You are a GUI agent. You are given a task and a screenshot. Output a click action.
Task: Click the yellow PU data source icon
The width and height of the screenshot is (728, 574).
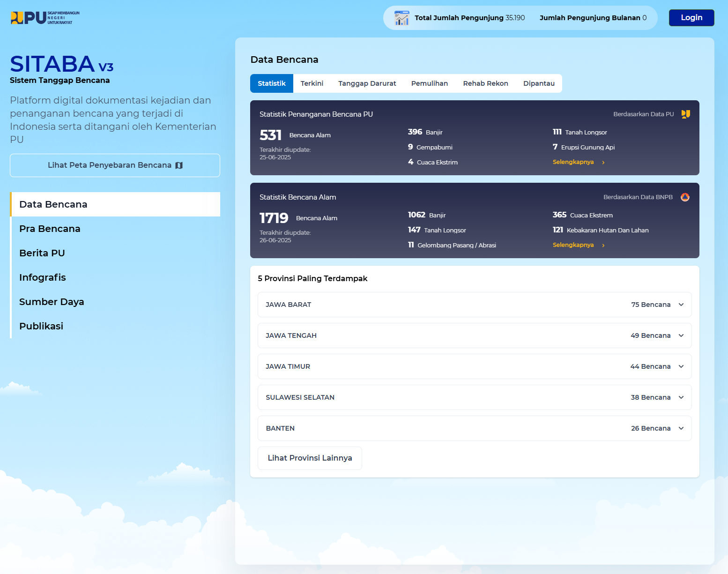pyautogui.click(x=685, y=114)
